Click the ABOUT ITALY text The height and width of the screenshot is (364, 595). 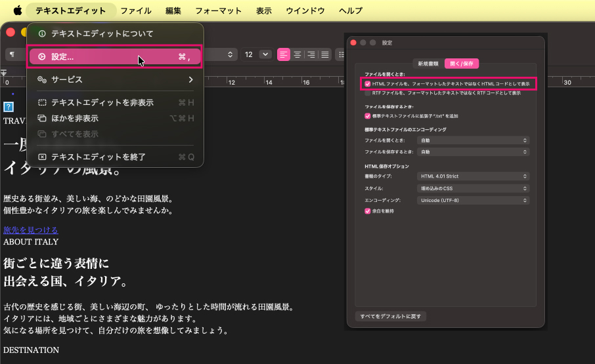pos(31,241)
